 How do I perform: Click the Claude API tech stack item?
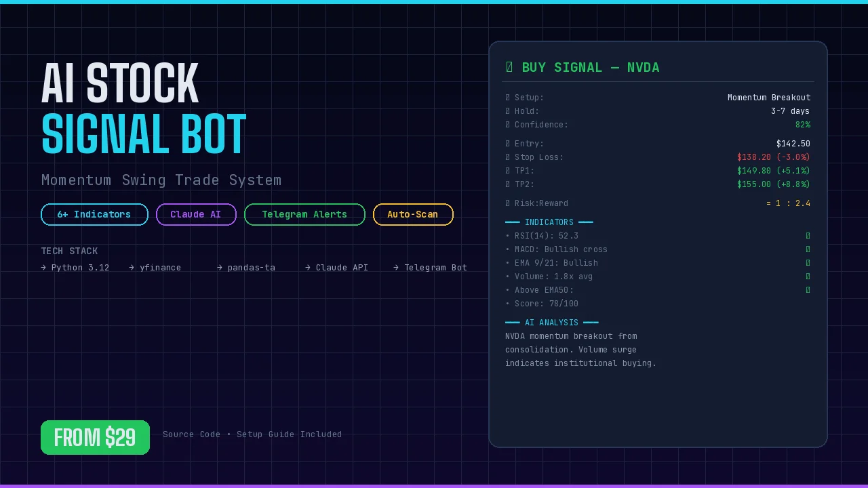pos(337,268)
